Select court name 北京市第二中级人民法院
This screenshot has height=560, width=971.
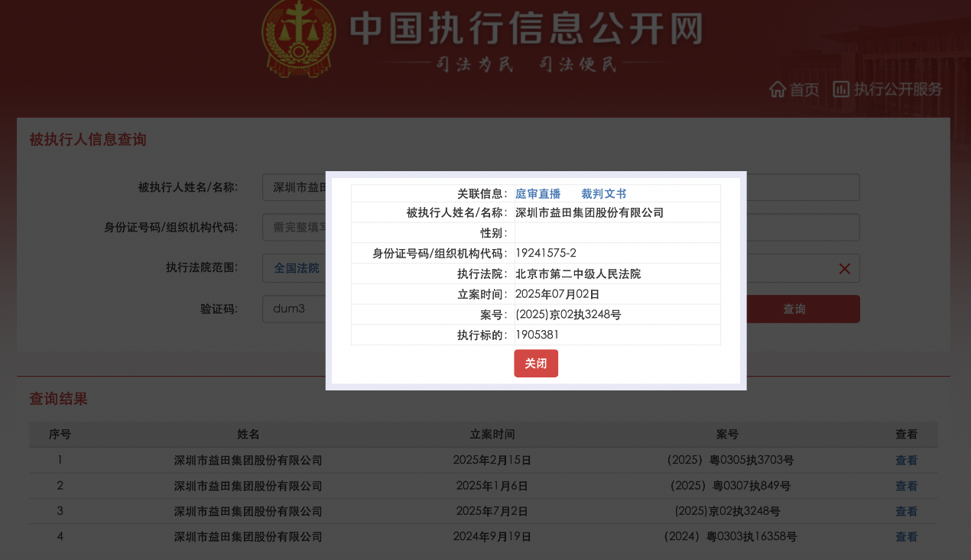tap(578, 274)
